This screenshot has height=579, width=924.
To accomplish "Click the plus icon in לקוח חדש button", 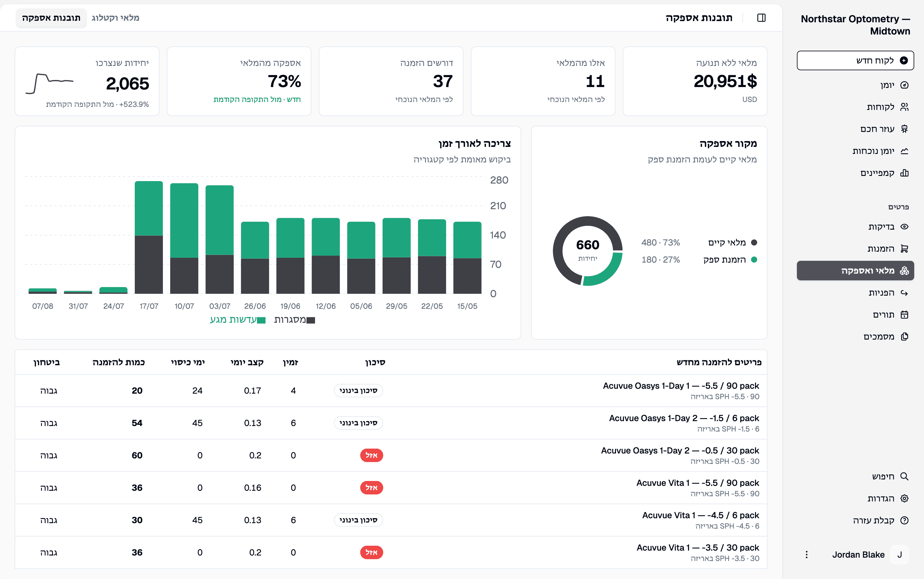I will [904, 60].
